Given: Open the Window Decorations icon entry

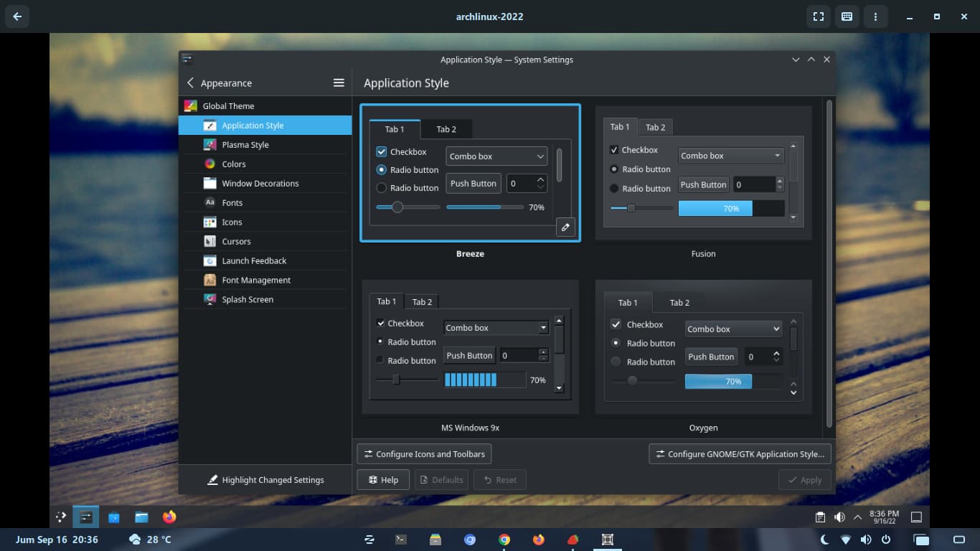Looking at the screenshot, I should pyautogui.click(x=209, y=184).
